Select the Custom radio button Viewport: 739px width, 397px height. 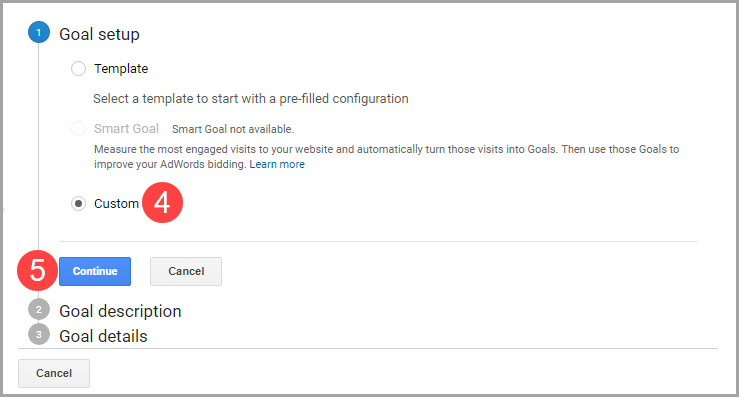tap(78, 204)
